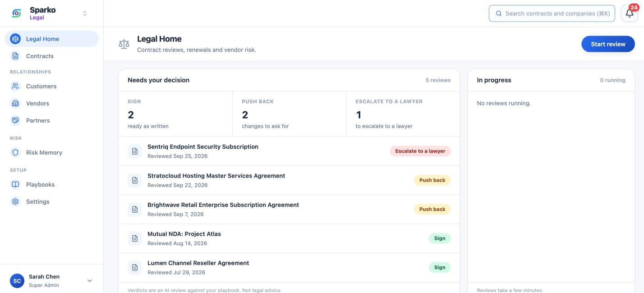Open Stratocloud Hosting Master Services Agreement
Screen dimensions: 644x293
pos(289,180)
